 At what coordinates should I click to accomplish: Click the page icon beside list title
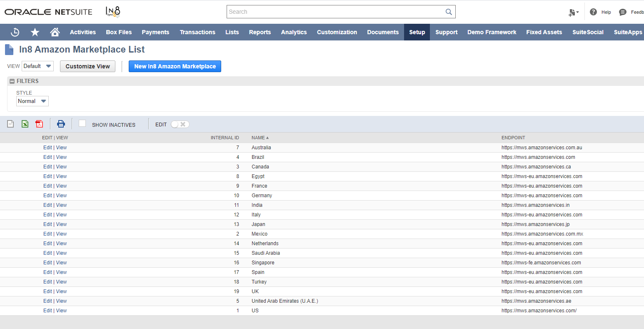9,50
